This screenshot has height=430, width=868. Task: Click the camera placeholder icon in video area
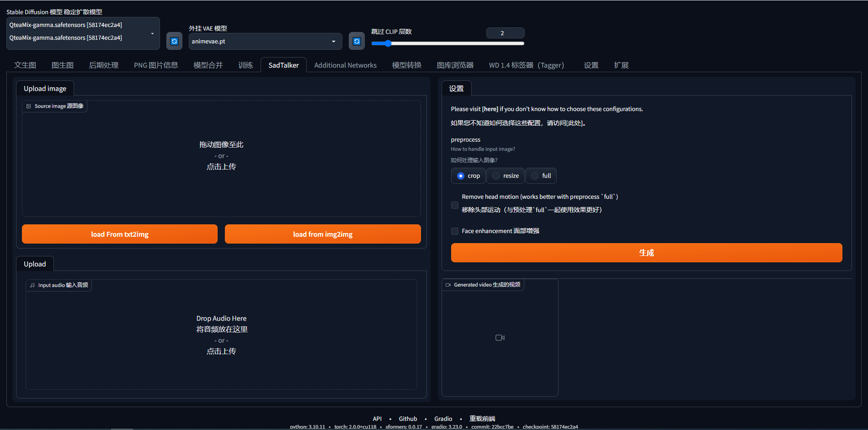click(500, 337)
